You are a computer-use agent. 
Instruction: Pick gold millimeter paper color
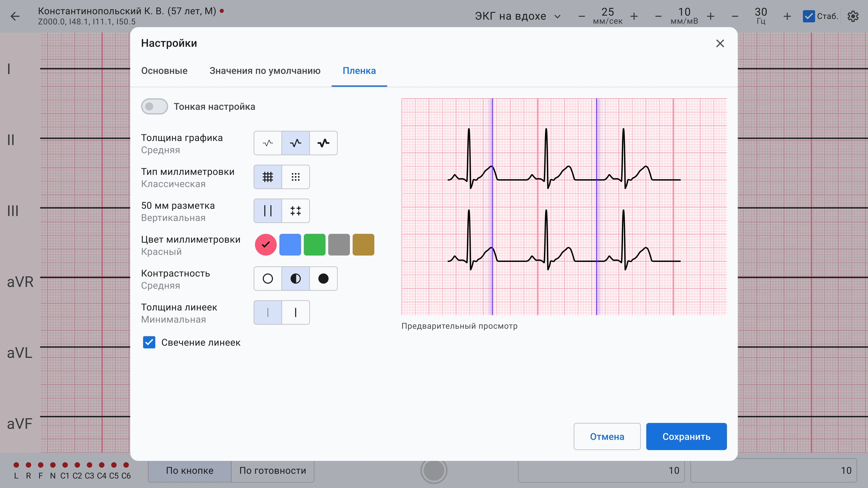click(x=363, y=245)
